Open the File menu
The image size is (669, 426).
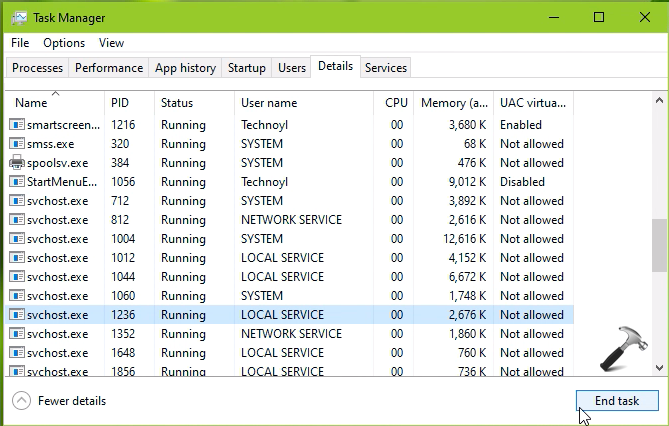coord(20,43)
